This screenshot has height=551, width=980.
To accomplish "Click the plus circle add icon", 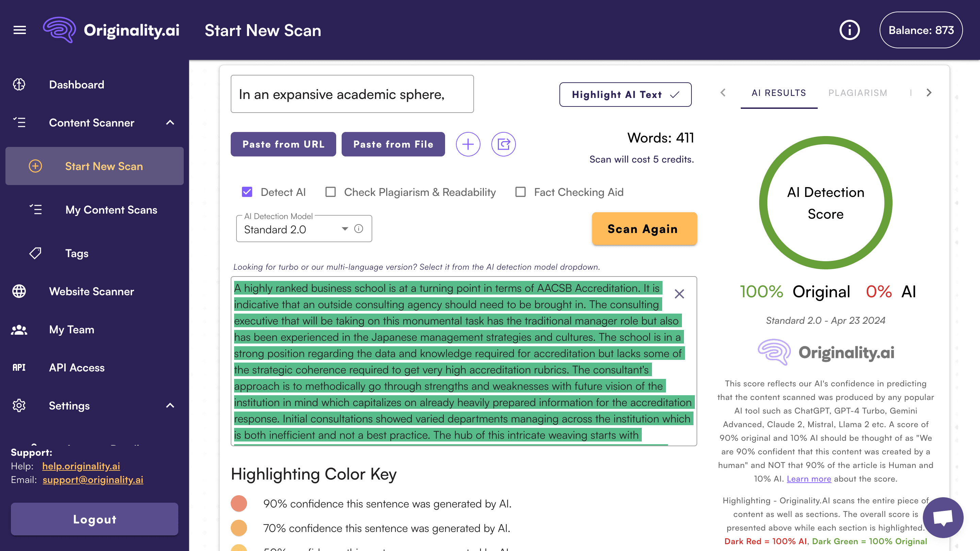I will pos(468,144).
